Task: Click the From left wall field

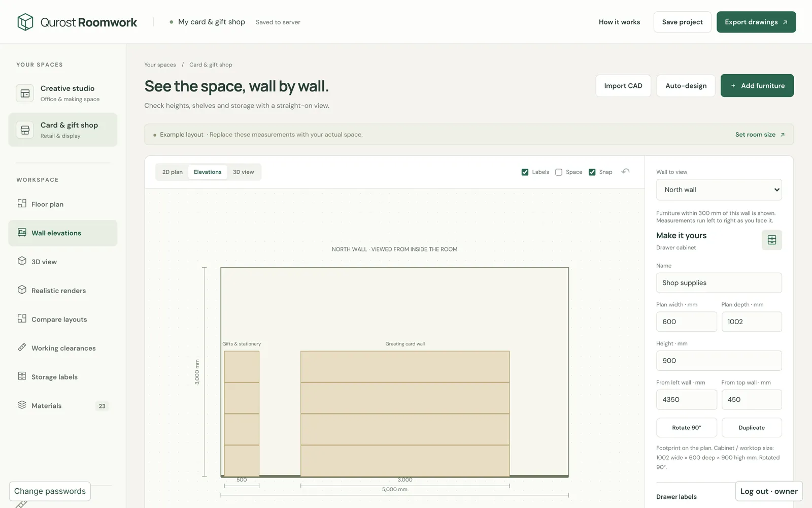Action: (686, 400)
